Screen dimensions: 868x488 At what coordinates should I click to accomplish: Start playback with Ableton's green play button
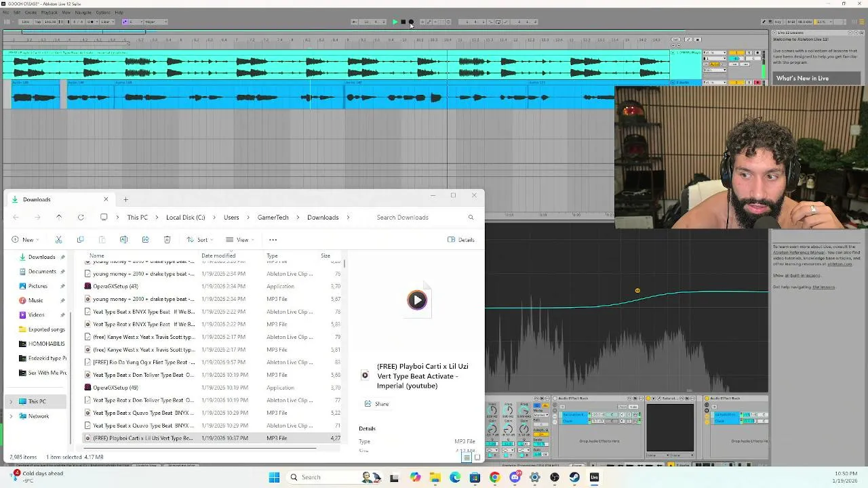pyautogui.click(x=395, y=22)
